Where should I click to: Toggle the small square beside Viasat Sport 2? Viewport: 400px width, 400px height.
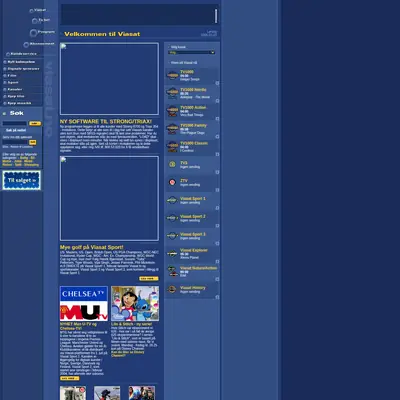click(217, 226)
